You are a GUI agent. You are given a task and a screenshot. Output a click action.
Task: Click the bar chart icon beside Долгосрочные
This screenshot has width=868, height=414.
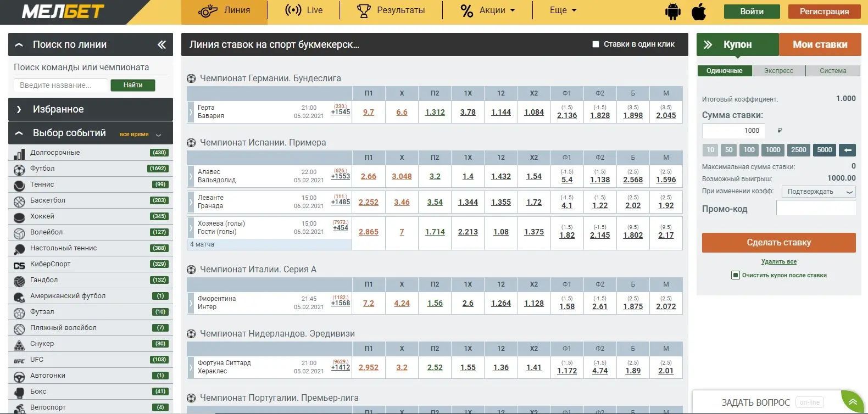pyautogui.click(x=19, y=153)
